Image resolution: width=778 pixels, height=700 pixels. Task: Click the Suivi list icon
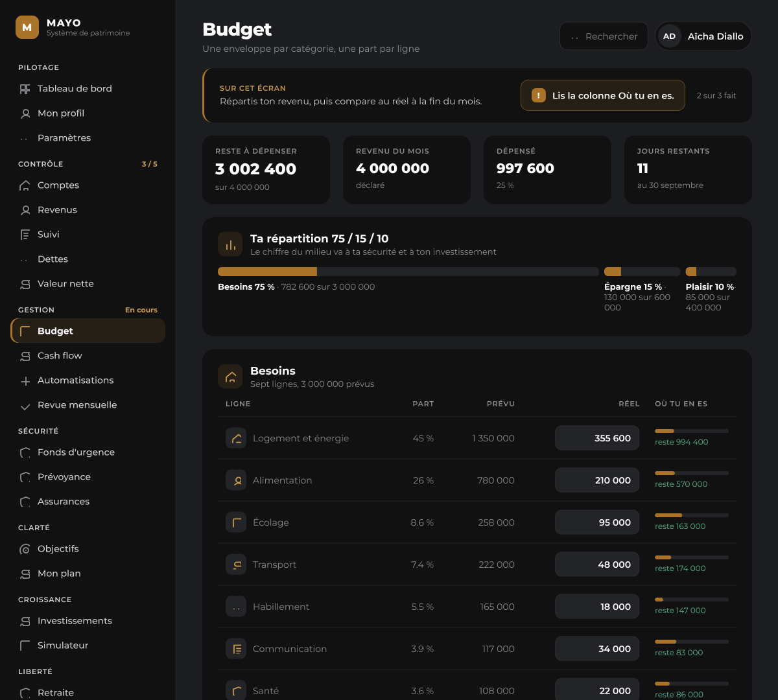click(x=25, y=235)
